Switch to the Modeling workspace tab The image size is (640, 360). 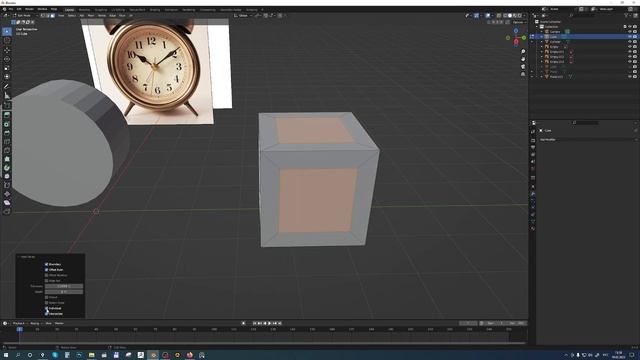point(84,9)
